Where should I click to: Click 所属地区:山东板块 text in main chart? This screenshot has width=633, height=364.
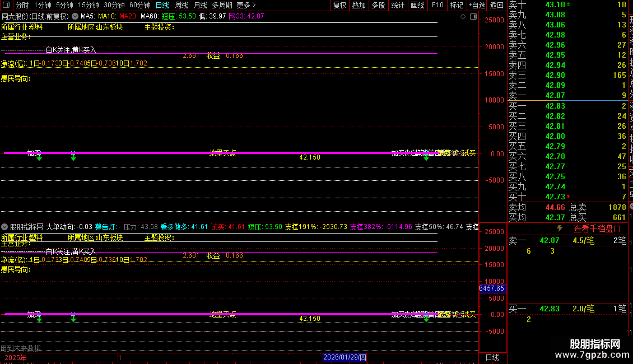pyautogui.click(x=95, y=27)
